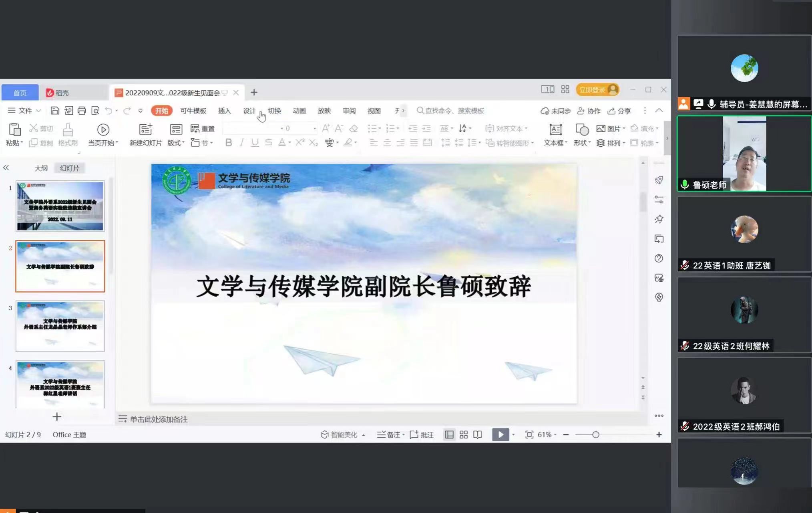Click the 分享 share button
The height and width of the screenshot is (513, 812).
click(x=619, y=111)
